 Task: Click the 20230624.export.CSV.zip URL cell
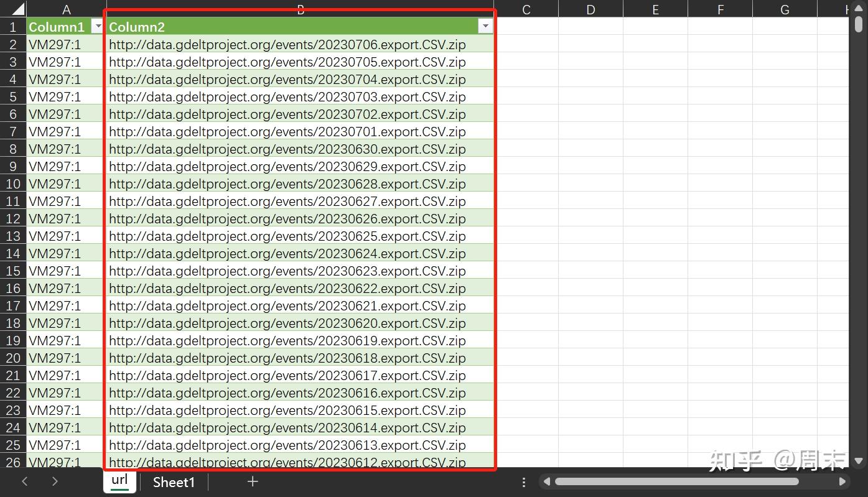tap(301, 253)
